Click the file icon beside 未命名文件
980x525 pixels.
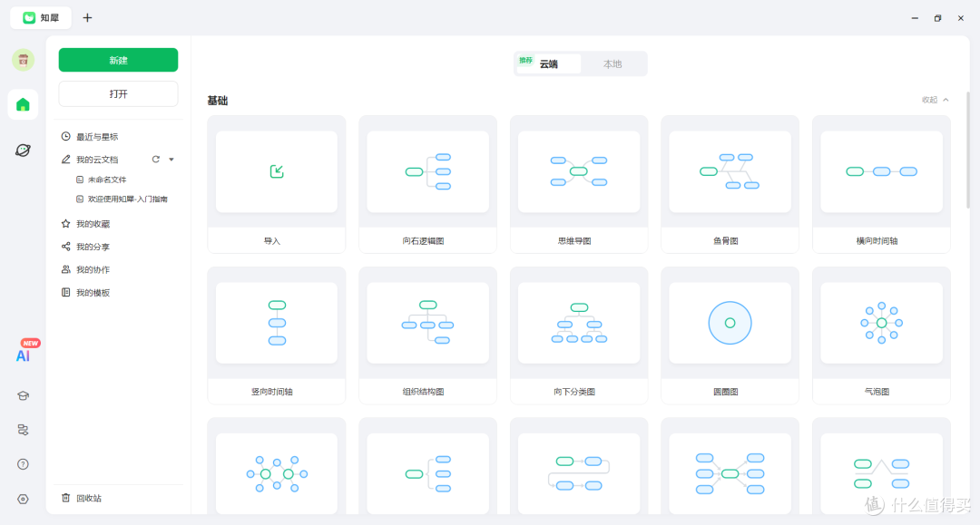[x=79, y=180]
